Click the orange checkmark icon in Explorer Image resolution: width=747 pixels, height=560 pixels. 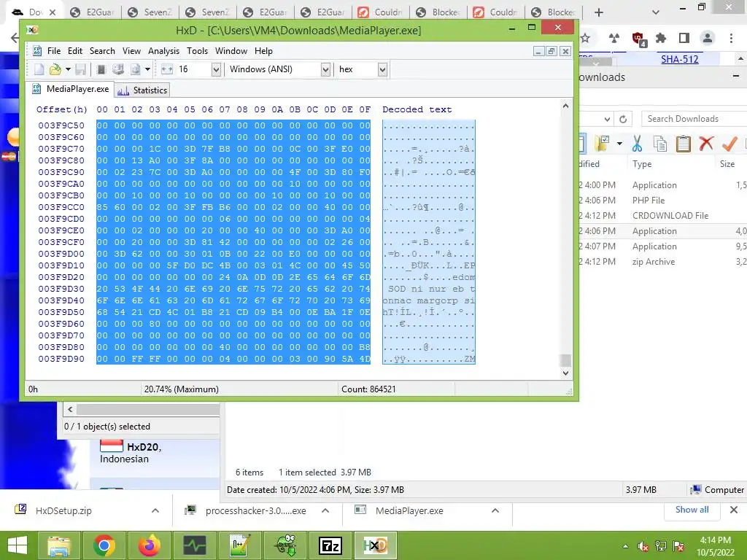pyautogui.click(x=729, y=144)
